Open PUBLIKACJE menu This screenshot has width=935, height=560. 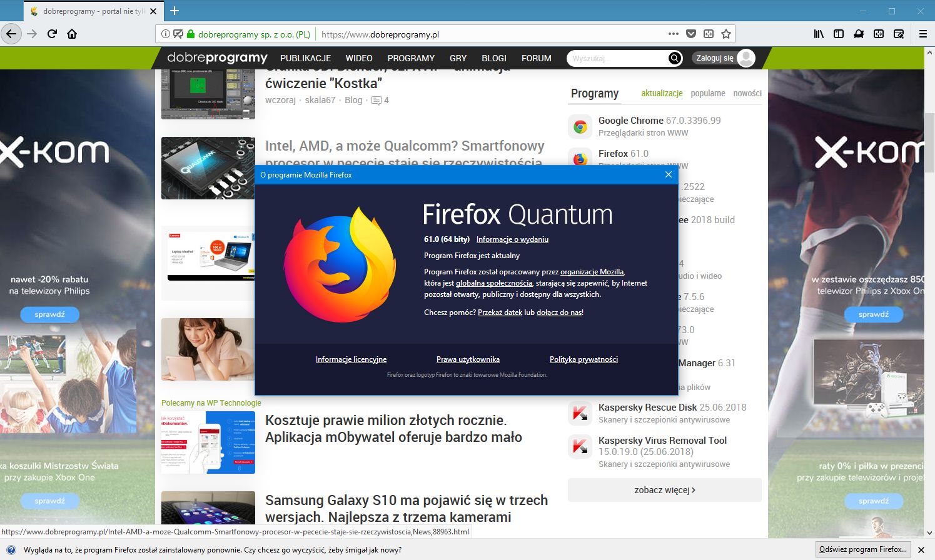click(306, 58)
